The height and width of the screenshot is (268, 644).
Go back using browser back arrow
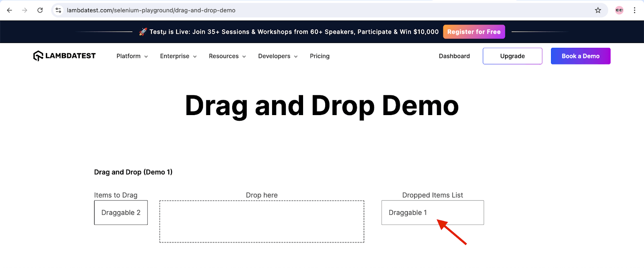point(10,10)
